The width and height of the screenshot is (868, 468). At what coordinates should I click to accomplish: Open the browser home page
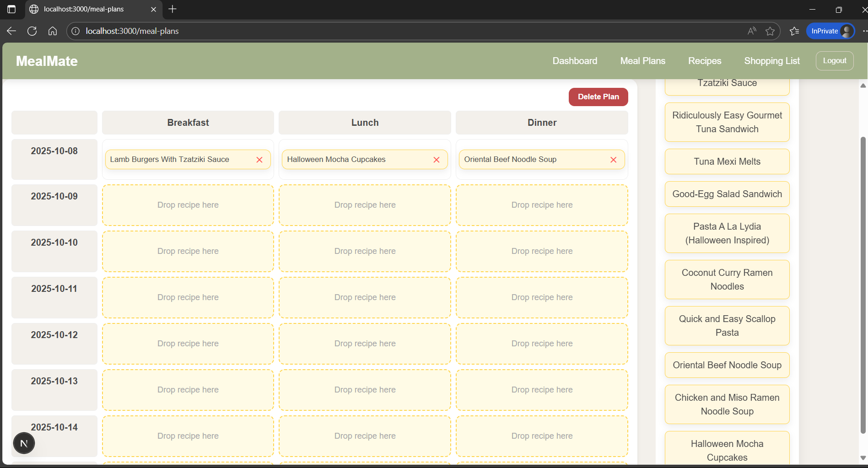[x=53, y=31]
